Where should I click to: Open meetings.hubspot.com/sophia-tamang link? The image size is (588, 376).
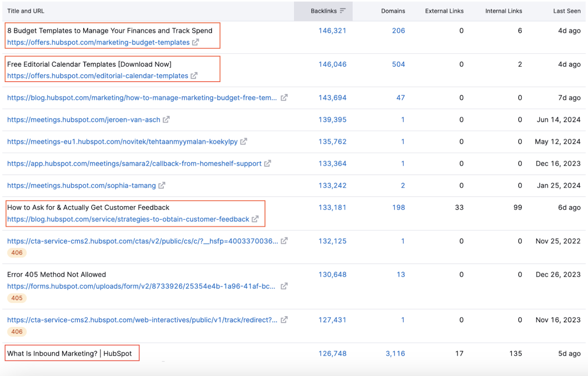pos(81,185)
